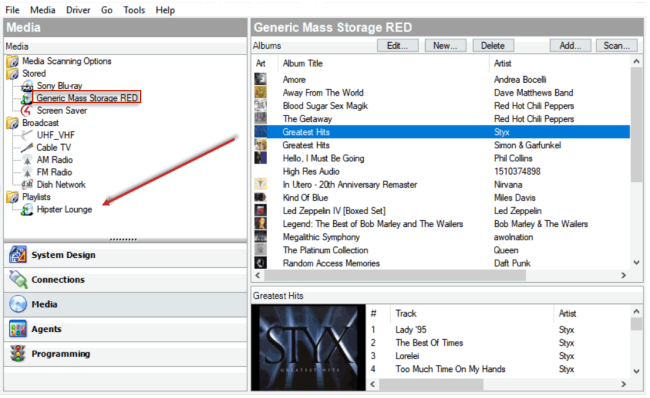Select The Getaway album row
Viewport: 650px width, 398px height.
[x=442, y=119]
